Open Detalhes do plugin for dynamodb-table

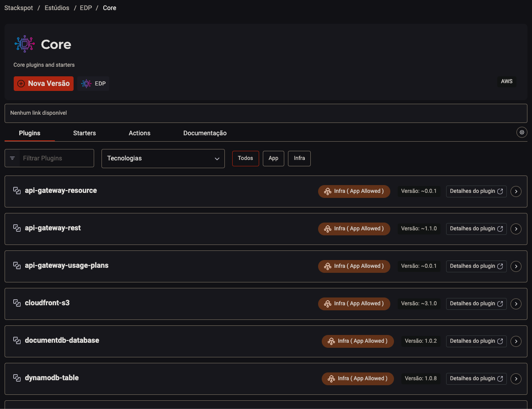tap(476, 379)
